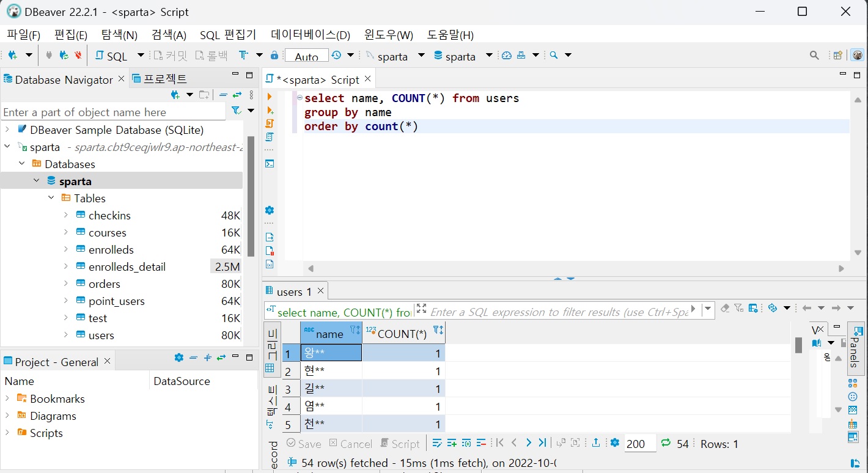Click editor sidebar settings gear icon
The height and width of the screenshot is (473, 868).
270,210
